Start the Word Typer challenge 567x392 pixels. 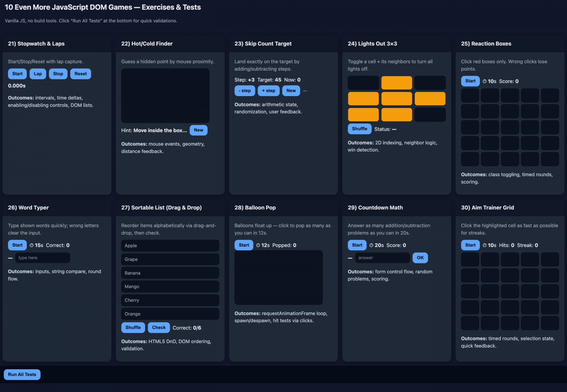[x=17, y=245]
